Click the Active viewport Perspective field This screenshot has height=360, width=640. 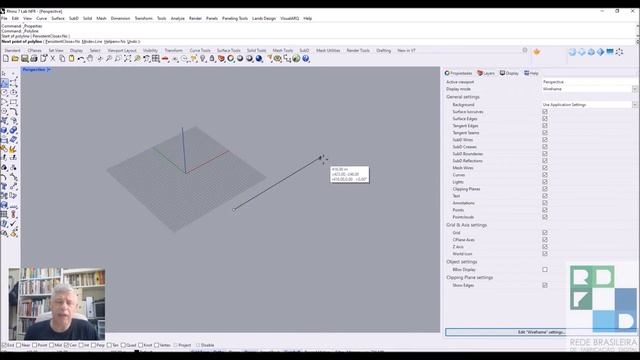coord(589,82)
